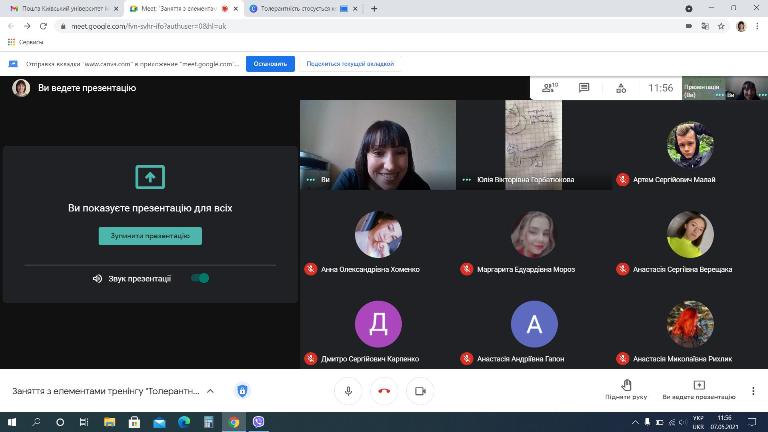Show hidden system tray icons
This screenshot has width=768, height=432.
click(635, 422)
